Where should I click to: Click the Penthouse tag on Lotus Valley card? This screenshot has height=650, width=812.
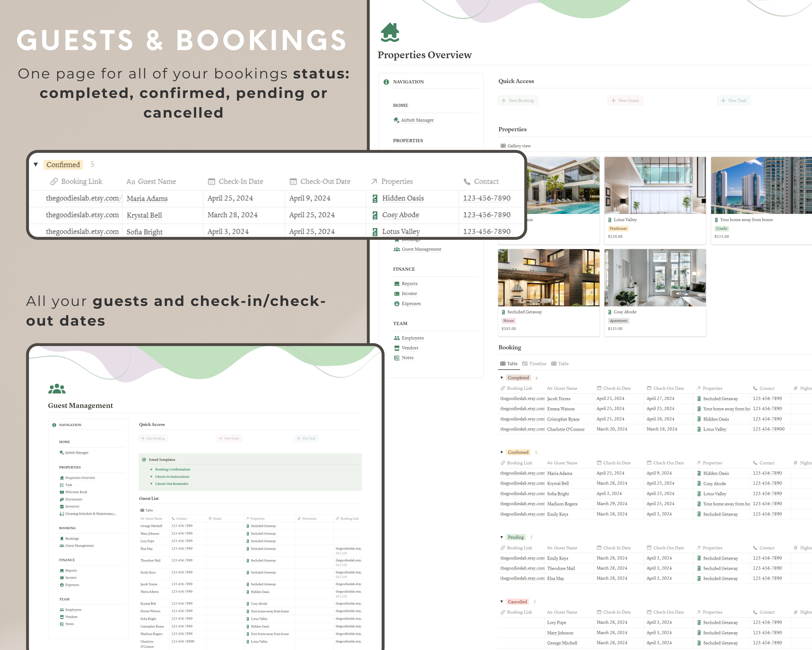tap(618, 228)
